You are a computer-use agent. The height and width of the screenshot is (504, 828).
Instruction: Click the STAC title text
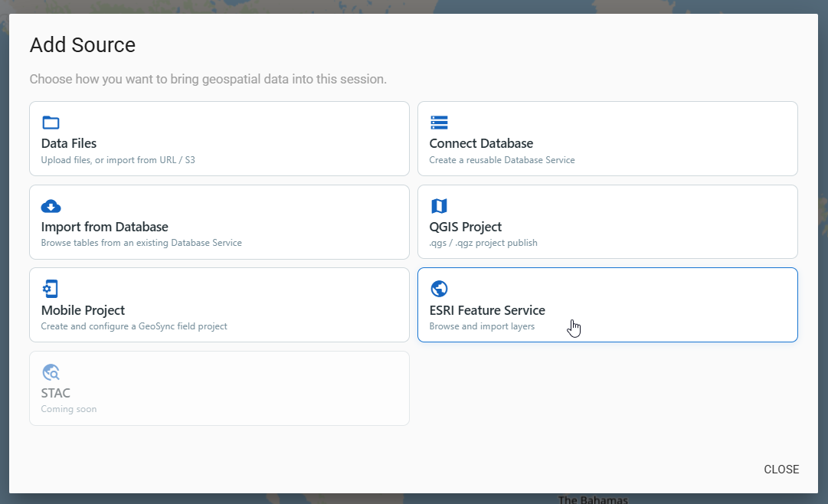[x=55, y=393]
